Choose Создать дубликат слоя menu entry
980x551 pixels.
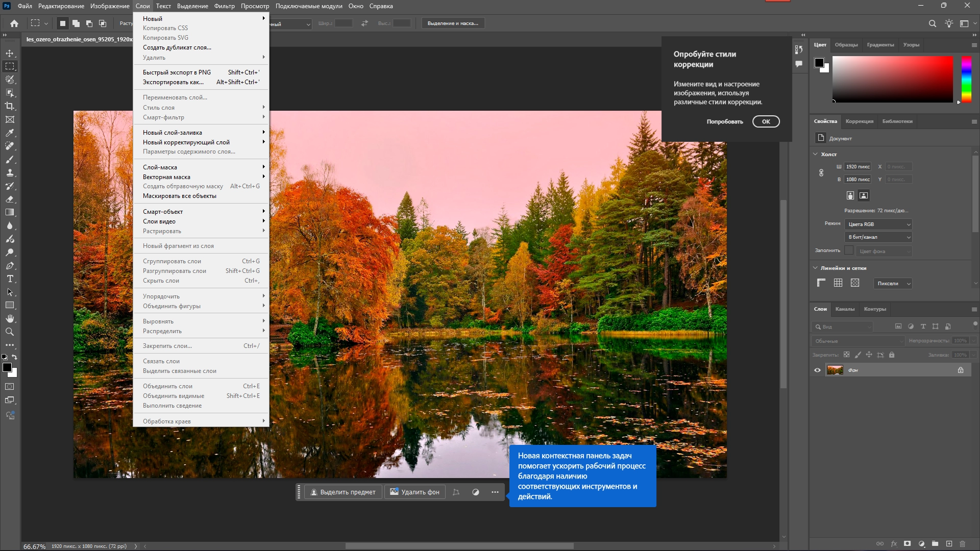[x=177, y=47]
